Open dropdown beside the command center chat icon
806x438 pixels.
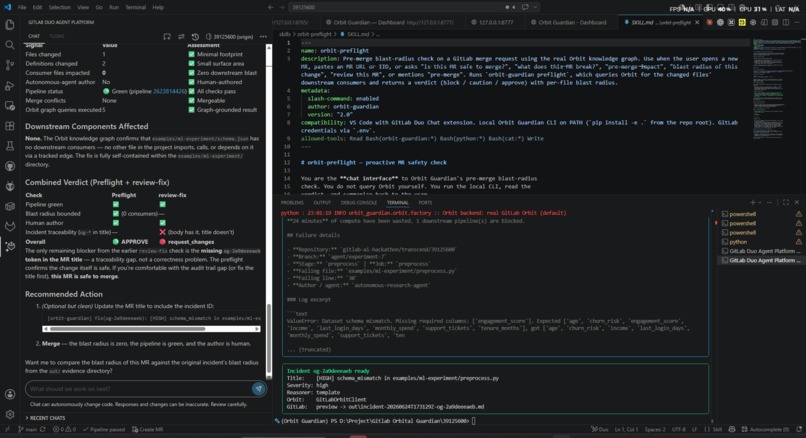tap(535, 7)
